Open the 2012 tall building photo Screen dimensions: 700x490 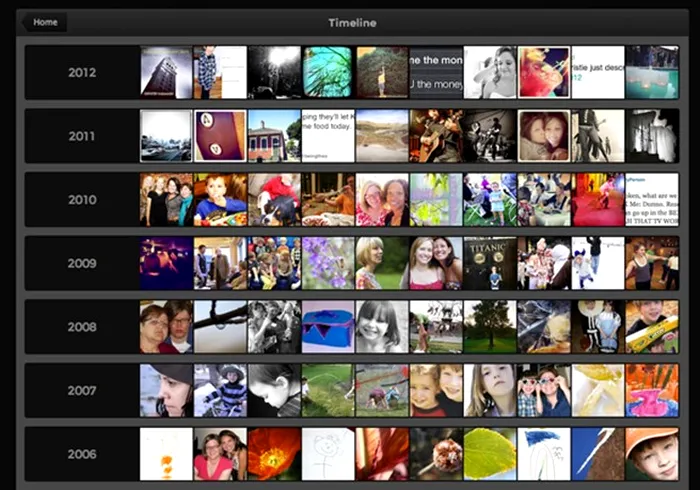point(166,72)
